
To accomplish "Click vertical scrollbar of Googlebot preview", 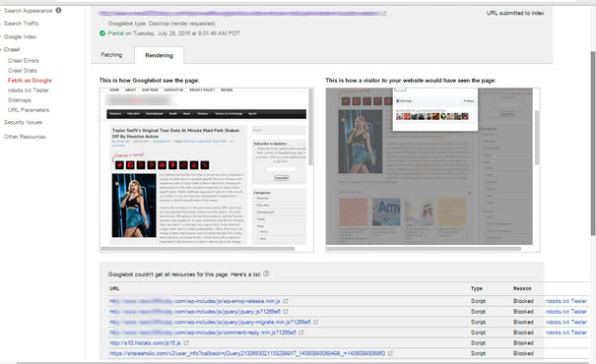I will coord(311,127).
